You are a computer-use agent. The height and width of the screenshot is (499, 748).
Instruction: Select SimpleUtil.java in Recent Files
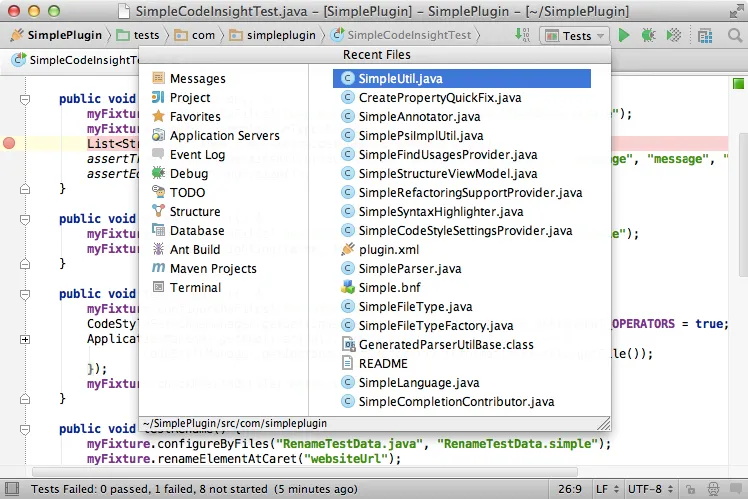[462, 78]
